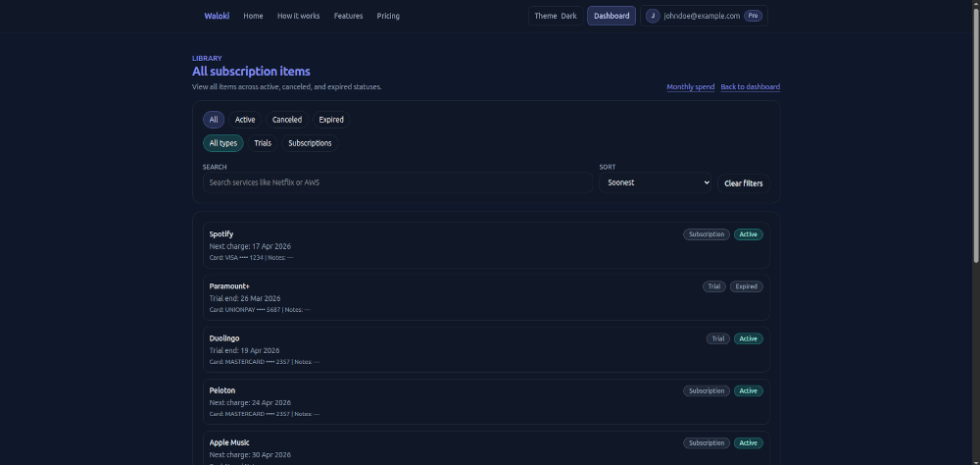Image resolution: width=980 pixels, height=465 pixels.
Task: Click Duolingo's Trial badge
Action: point(718,338)
